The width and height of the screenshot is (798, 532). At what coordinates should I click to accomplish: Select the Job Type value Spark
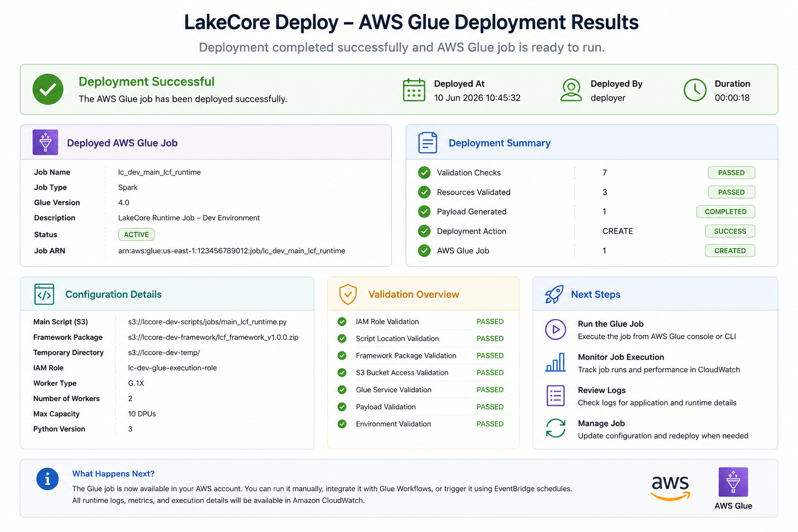128,188
